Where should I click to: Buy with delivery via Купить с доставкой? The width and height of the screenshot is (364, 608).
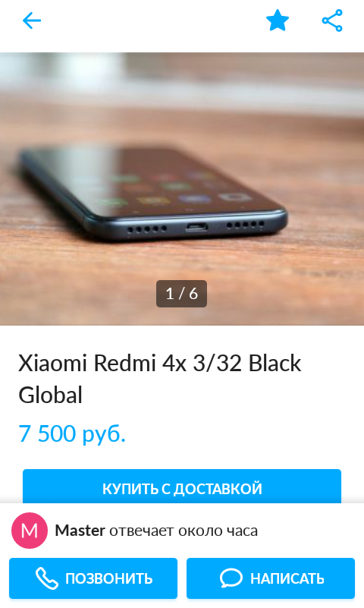coord(182,487)
